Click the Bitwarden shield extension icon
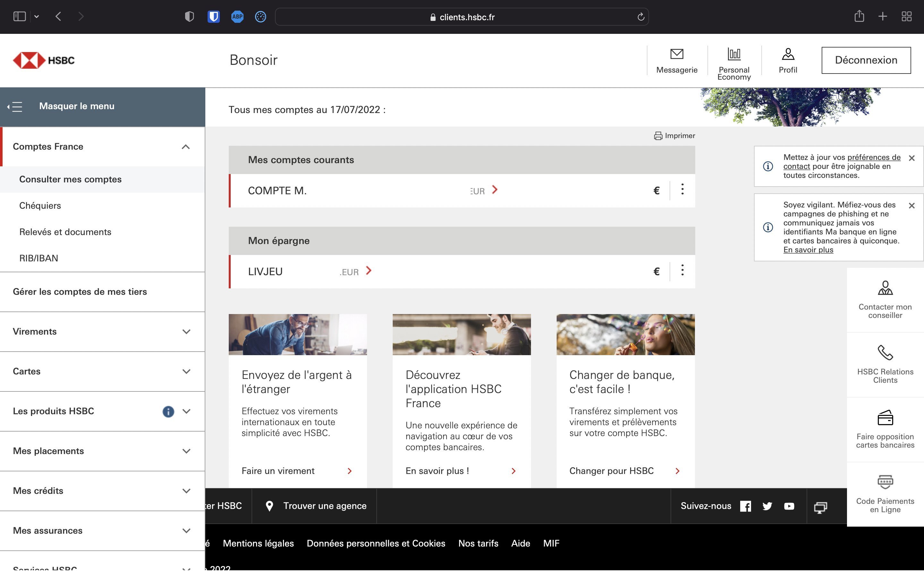 tap(213, 16)
